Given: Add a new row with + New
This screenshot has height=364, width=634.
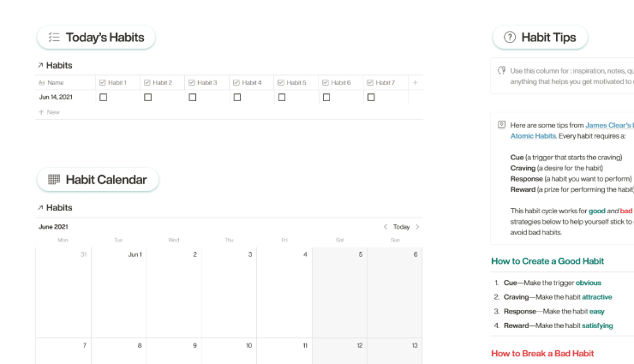Looking at the screenshot, I should click(49, 112).
